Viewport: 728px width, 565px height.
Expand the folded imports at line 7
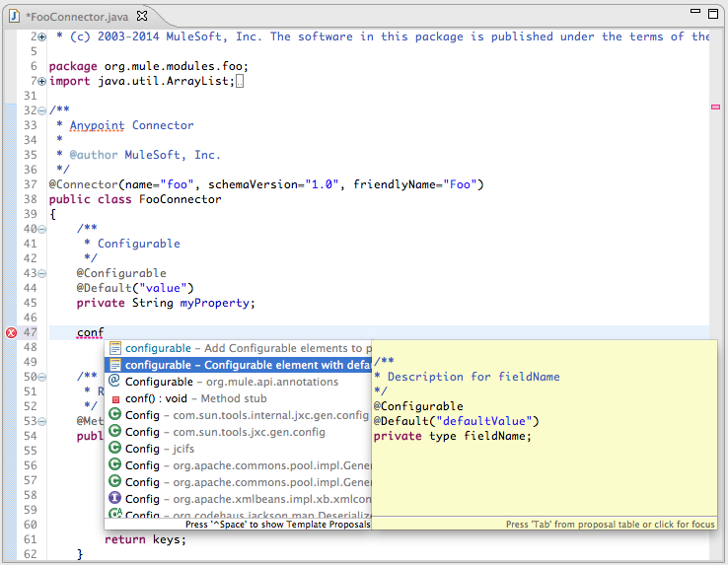pyautogui.click(x=41, y=81)
